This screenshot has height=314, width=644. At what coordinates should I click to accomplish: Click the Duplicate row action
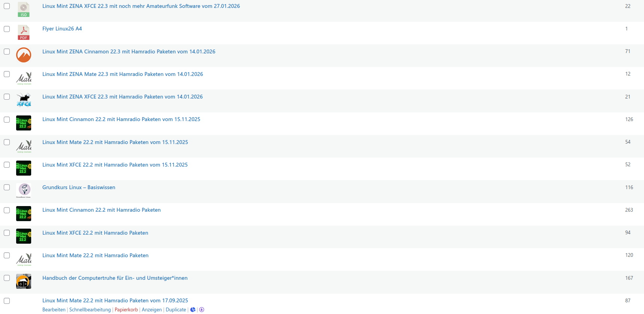coord(176,310)
